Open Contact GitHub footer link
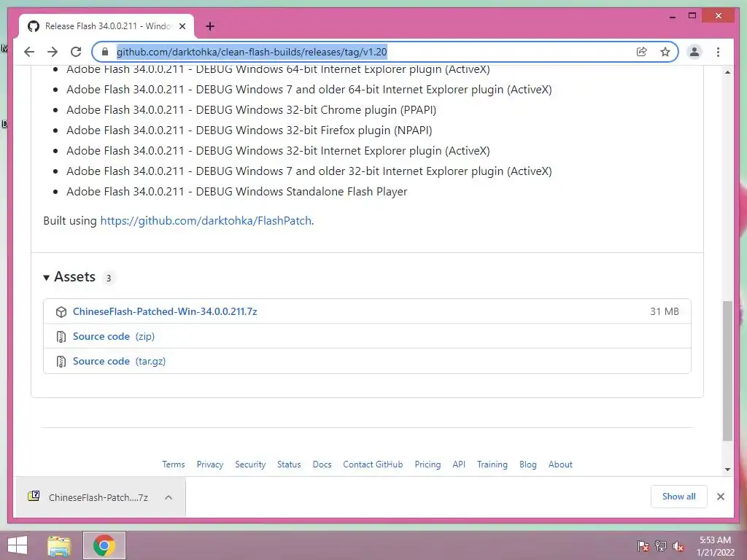The height and width of the screenshot is (560, 747). click(373, 464)
